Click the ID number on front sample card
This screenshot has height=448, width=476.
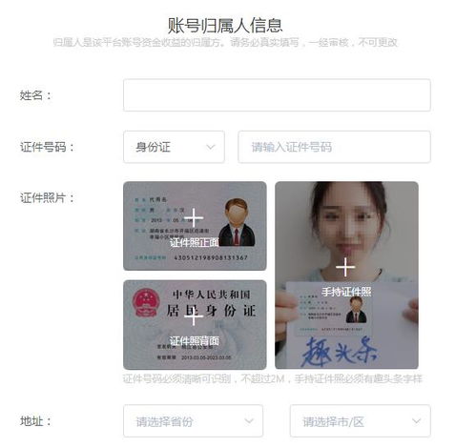coord(211,257)
